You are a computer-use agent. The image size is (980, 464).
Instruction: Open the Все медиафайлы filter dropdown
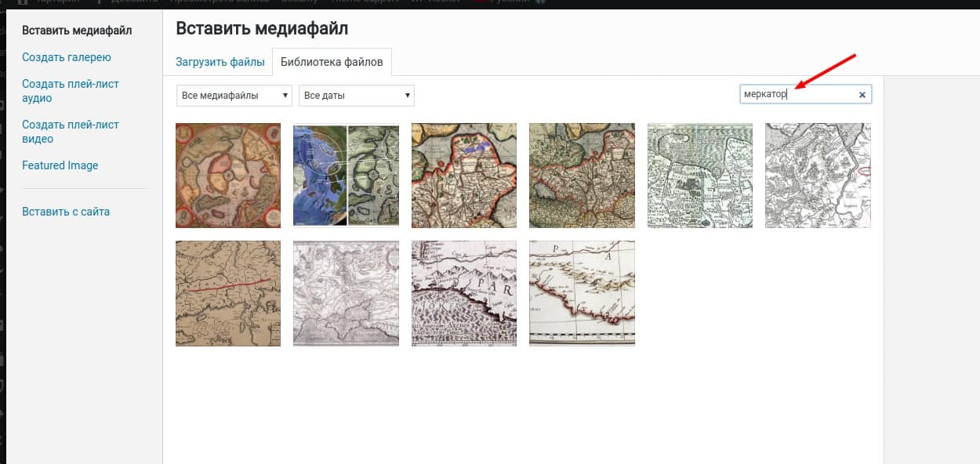tap(234, 96)
